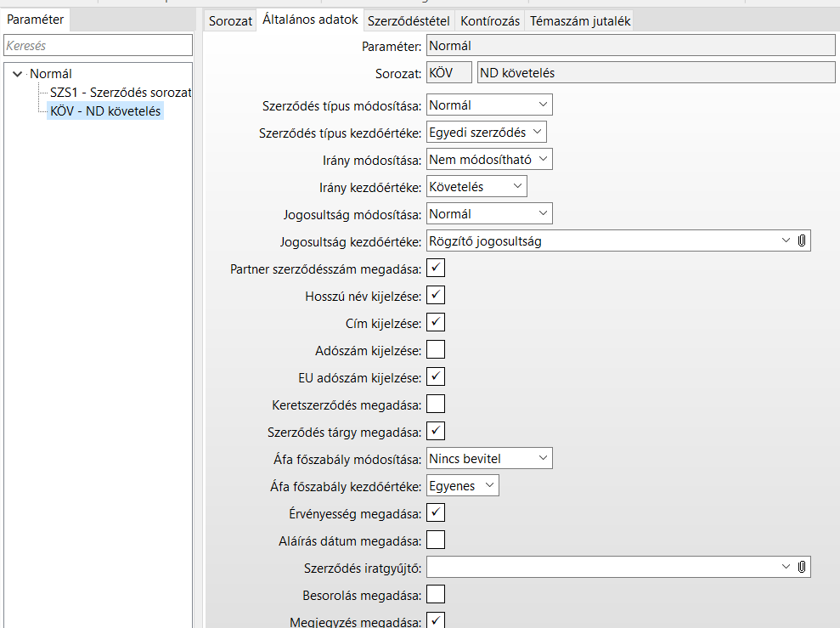Open the Irány kezdőértéke dropdown
The height and width of the screenshot is (628, 840).
[x=476, y=187]
